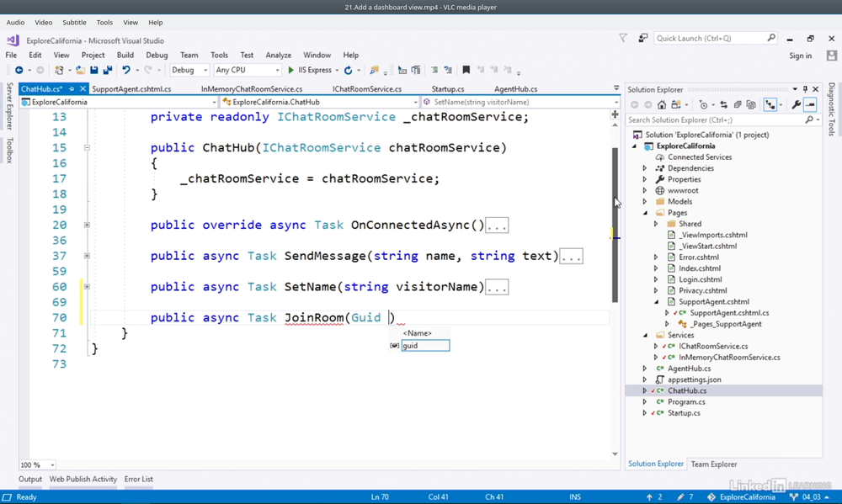This screenshot has width=842, height=504.
Task: Toggle pin on ChatHub.cs tab
Action: coord(72,89)
